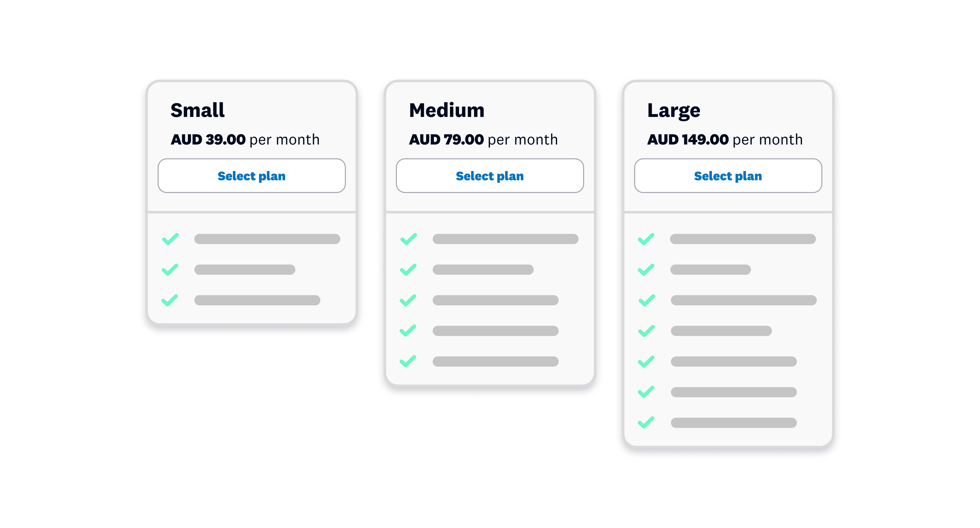Screen dimensions: 980x528
Task: Select plan for the Medium tier
Action: 490,175
